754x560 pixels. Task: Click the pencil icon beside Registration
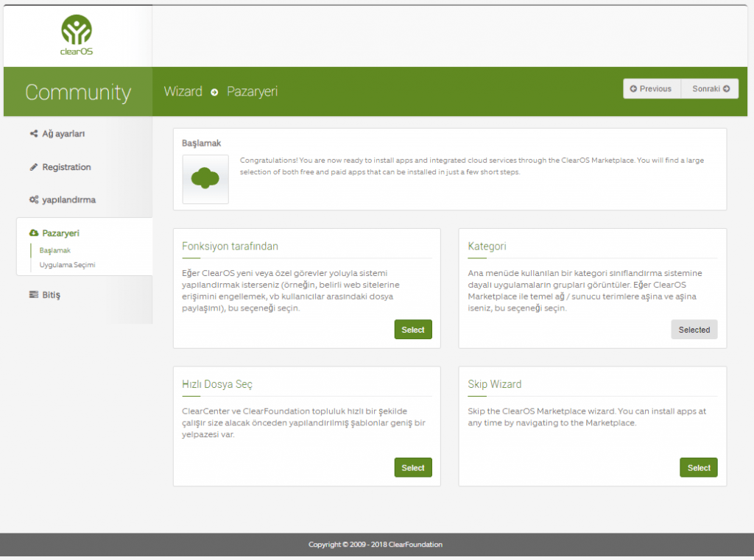pos(34,167)
